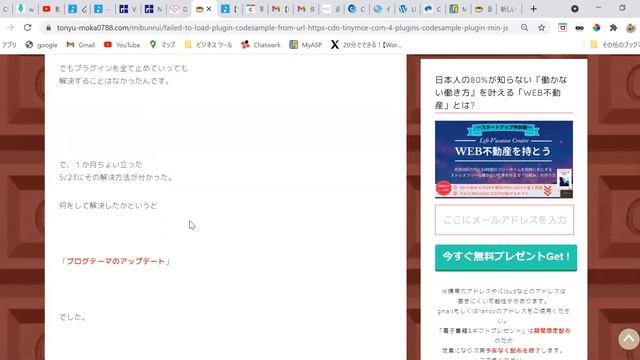Click the scroll-to-top arrow button
Image resolution: width=640 pixels, height=360 pixels.
pyautogui.click(x=629, y=339)
